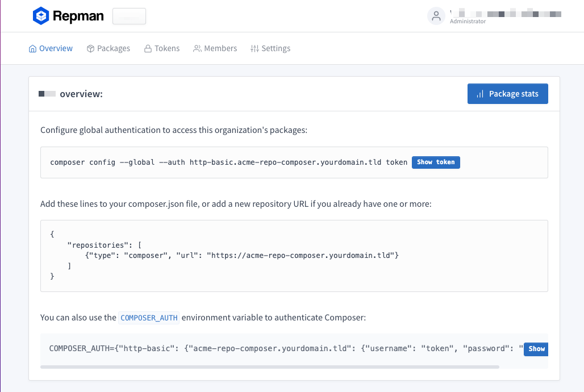Click the people icon beside Members
This screenshot has width=584, height=392.
click(197, 48)
